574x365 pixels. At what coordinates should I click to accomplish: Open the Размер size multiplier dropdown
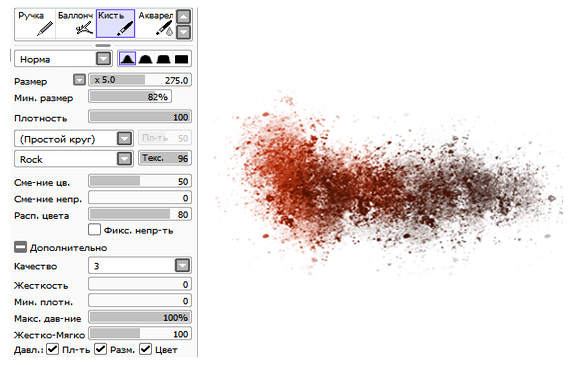click(79, 80)
